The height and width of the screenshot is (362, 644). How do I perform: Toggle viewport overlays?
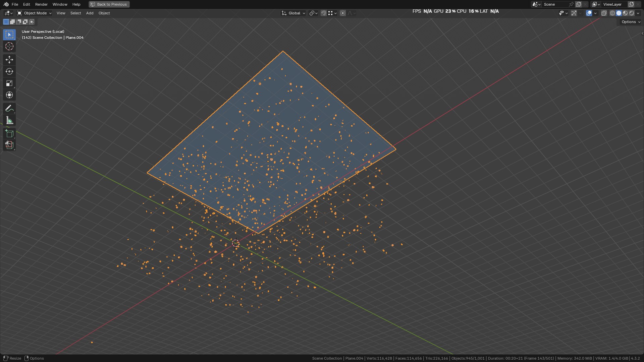coord(589,13)
